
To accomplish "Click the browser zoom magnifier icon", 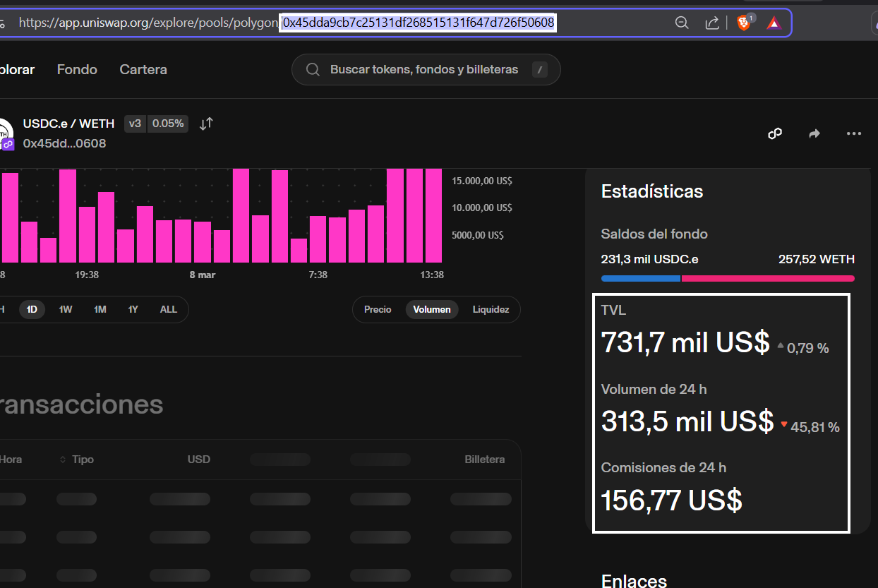I will click(x=682, y=23).
